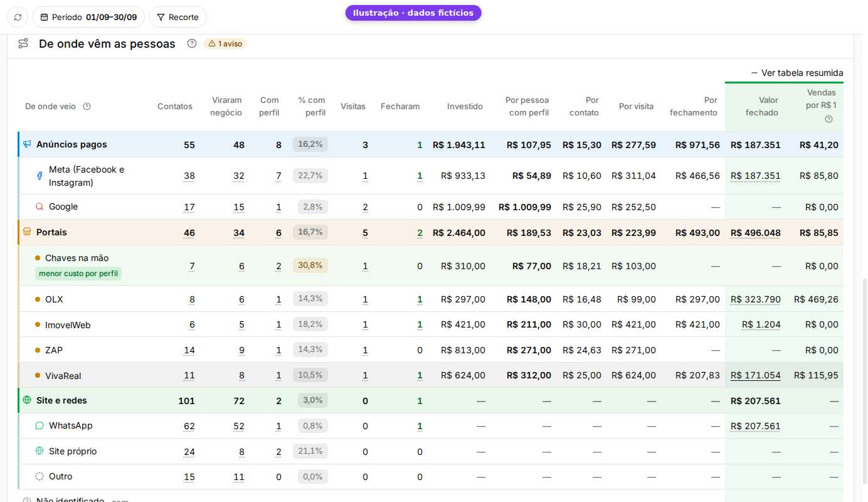Image resolution: width=868 pixels, height=502 pixels.
Task: Open the Recorte filter button
Action: [x=177, y=17]
